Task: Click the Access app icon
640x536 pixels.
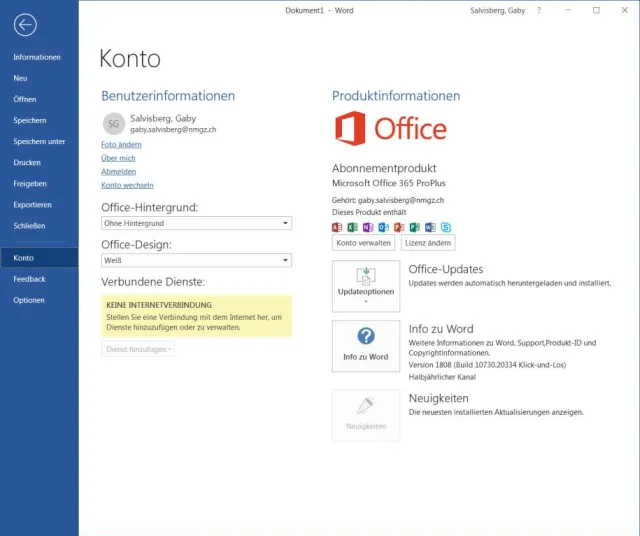Action: pyautogui.click(x=337, y=227)
